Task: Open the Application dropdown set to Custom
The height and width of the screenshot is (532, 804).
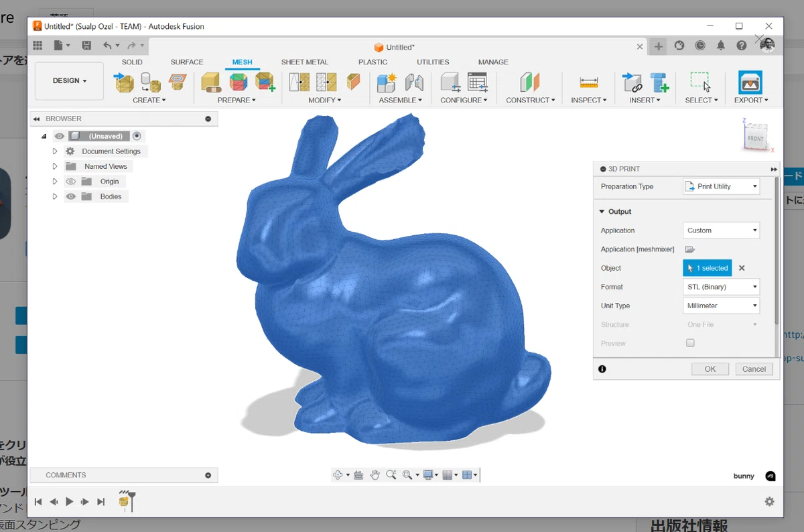Action: tap(721, 230)
